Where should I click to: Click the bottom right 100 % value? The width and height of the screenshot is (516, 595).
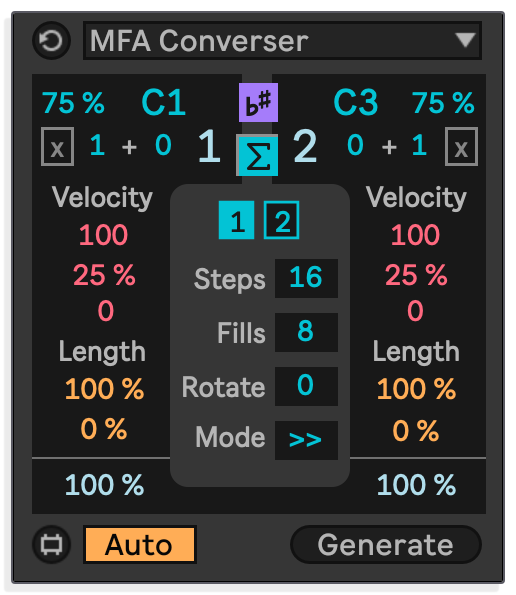(x=416, y=485)
